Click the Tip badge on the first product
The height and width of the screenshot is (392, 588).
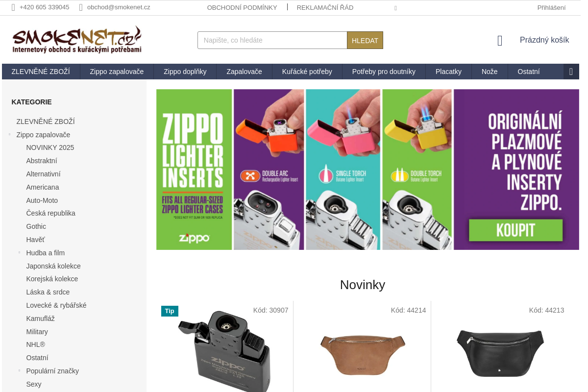tap(170, 311)
